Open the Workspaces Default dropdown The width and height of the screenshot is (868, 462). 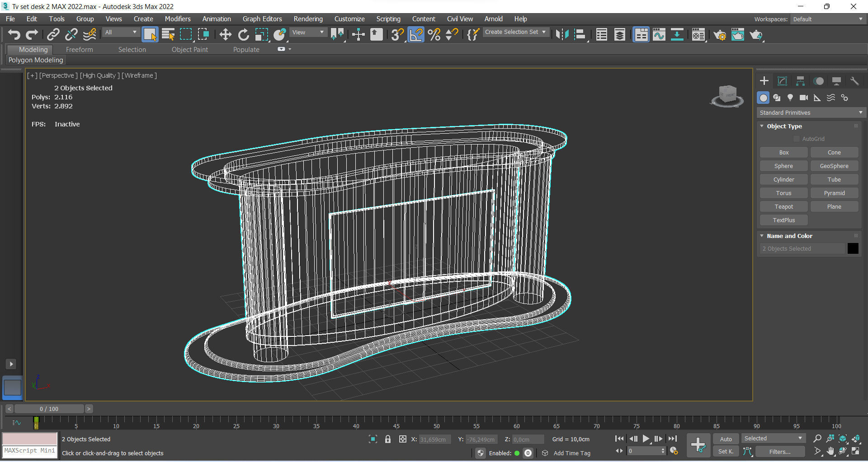827,19
